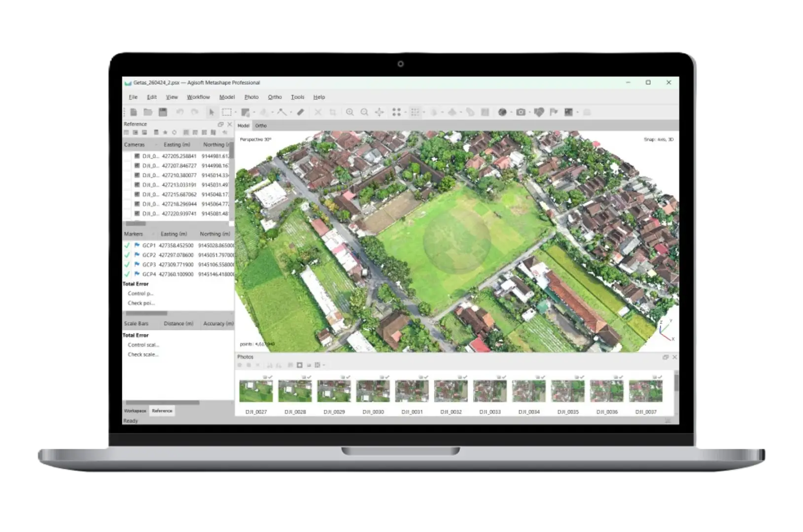This screenshot has height=532, width=803.
Task: Open the Photos pane view options dropdown
Action: point(324,366)
